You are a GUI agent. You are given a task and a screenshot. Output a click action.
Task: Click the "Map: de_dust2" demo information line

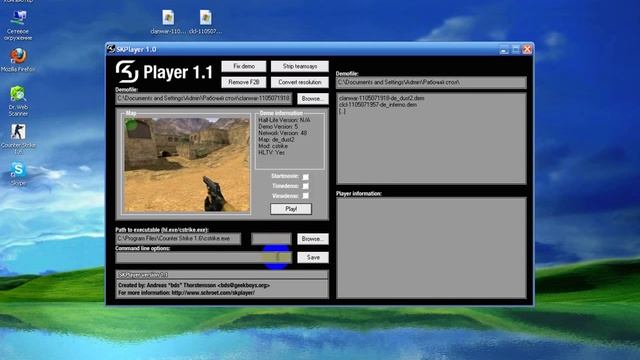coord(276,140)
